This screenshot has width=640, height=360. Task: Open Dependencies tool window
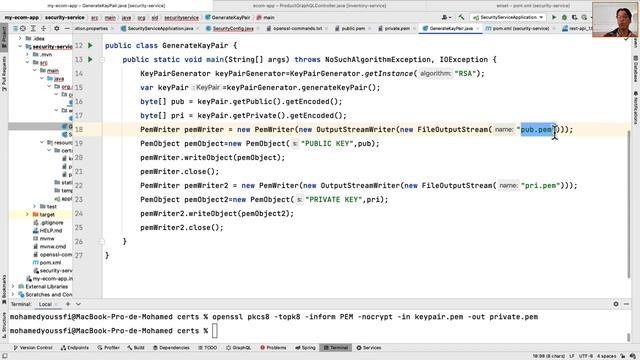pyautogui.click(x=171, y=348)
